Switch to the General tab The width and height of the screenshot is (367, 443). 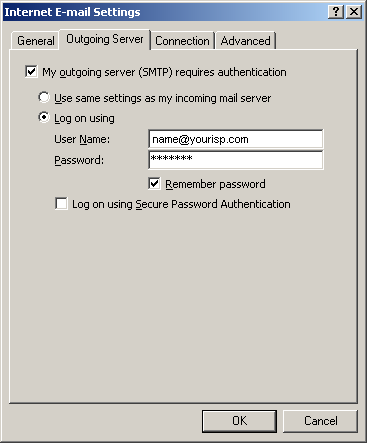coord(35,41)
